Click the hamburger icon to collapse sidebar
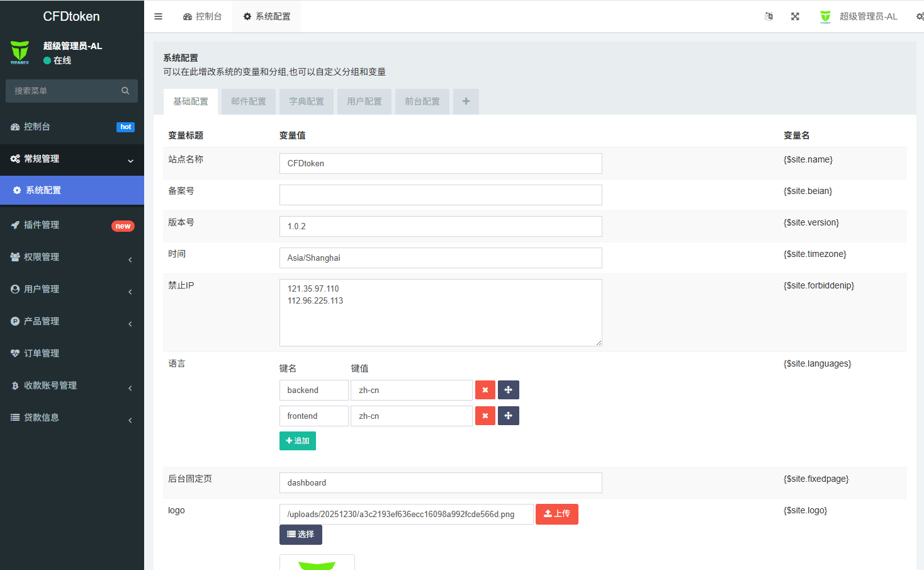This screenshot has height=570, width=924. (158, 16)
